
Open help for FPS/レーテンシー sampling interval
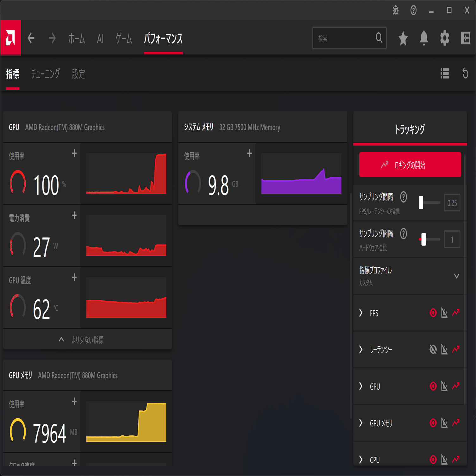(x=404, y=197)
